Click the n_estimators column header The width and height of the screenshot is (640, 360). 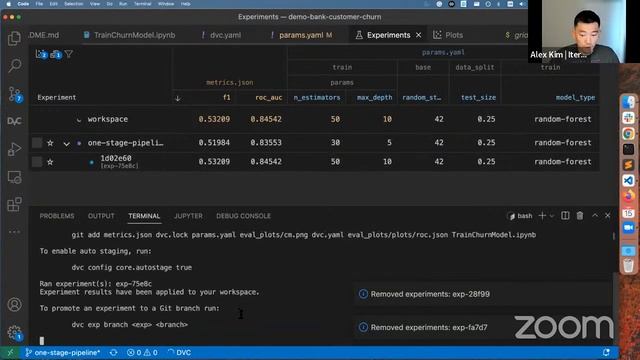click(317, 98)
